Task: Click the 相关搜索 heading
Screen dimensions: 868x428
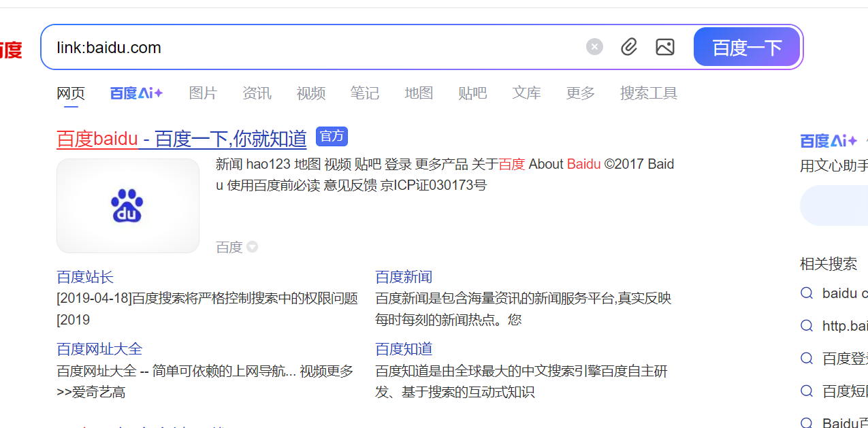Action: coord(829,263)
